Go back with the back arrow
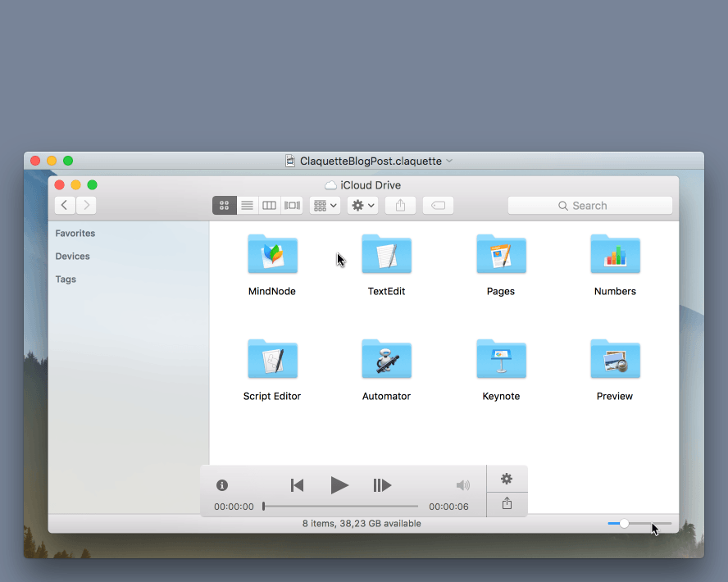Screen dimensions: 728x582 pos(65,205)
